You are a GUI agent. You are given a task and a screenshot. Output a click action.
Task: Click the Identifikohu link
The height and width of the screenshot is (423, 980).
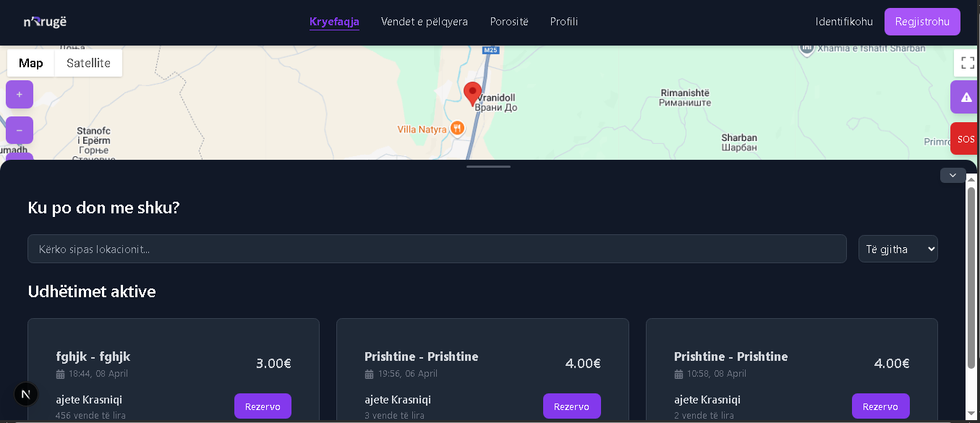click(844, 22)
